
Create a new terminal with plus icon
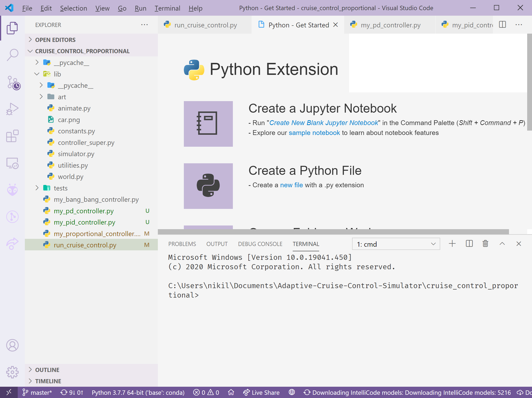(x=452, y=244)
